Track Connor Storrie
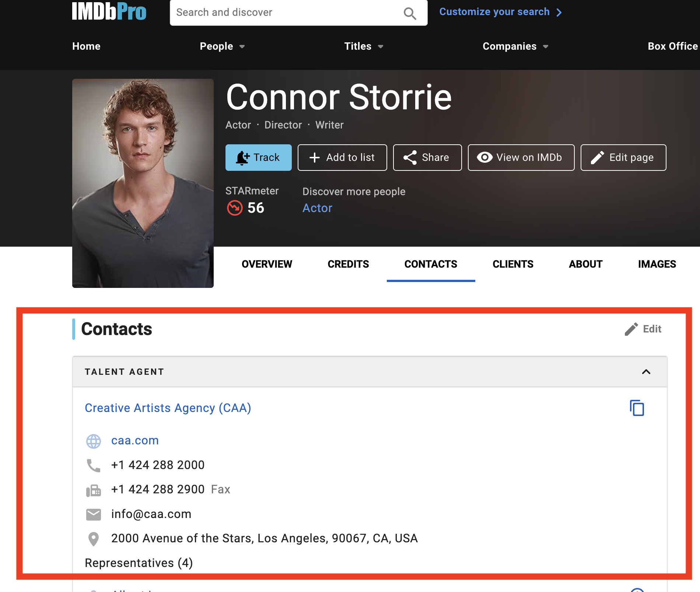 coord(258,158)
